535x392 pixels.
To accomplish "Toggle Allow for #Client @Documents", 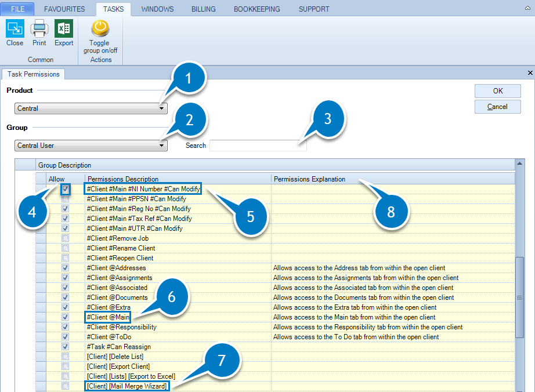I will click(x=65, y=297).
